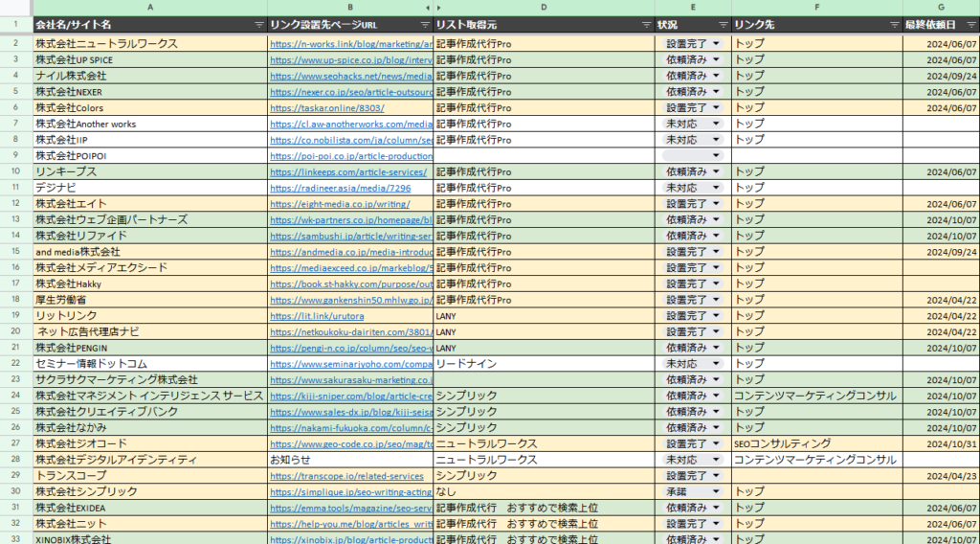Viewport: 980px width, 544px height.
Task: Open filter icon in リンク先 header
Action: [895, 24]
